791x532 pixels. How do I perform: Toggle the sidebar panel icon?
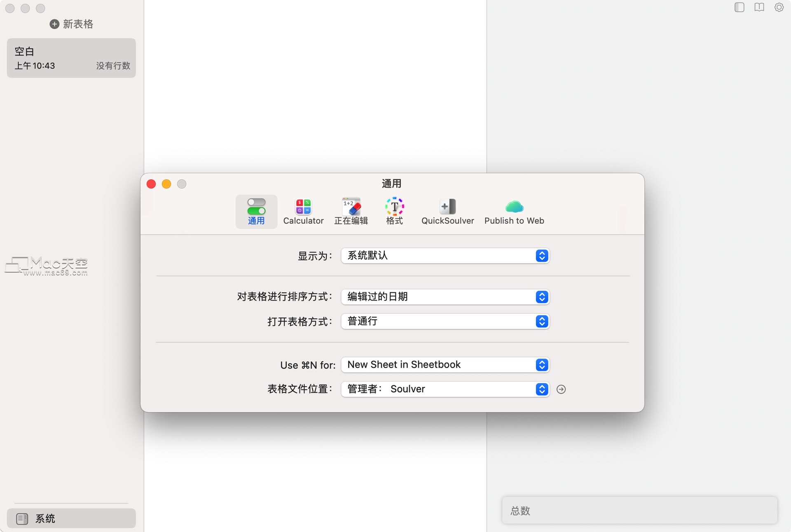pos(739,7)
